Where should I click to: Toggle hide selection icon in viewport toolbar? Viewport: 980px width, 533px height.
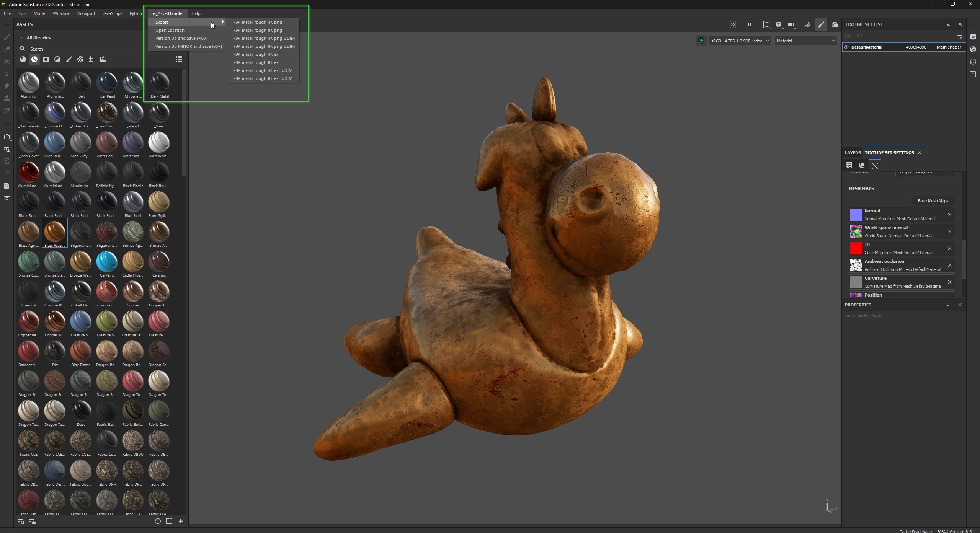coord(732,24)
